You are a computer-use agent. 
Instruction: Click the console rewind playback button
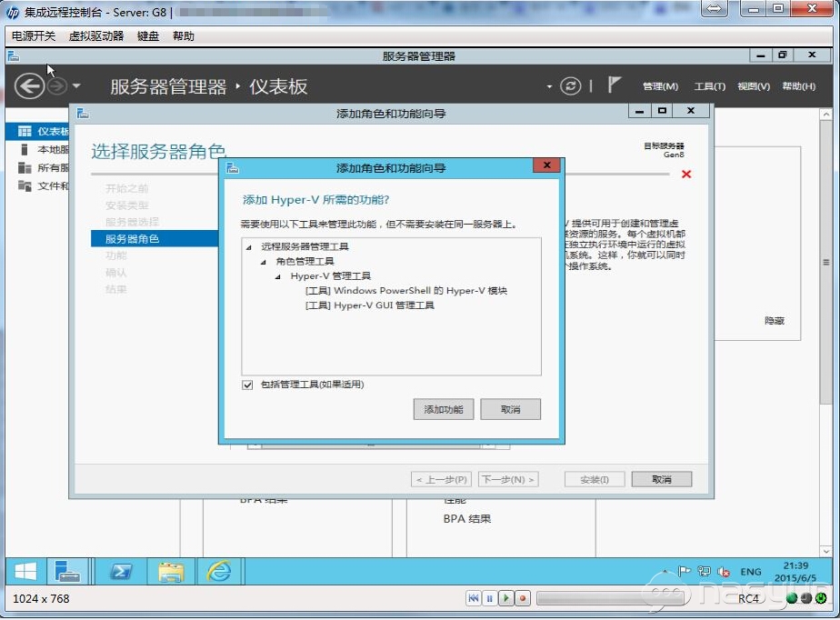(473, 598)
